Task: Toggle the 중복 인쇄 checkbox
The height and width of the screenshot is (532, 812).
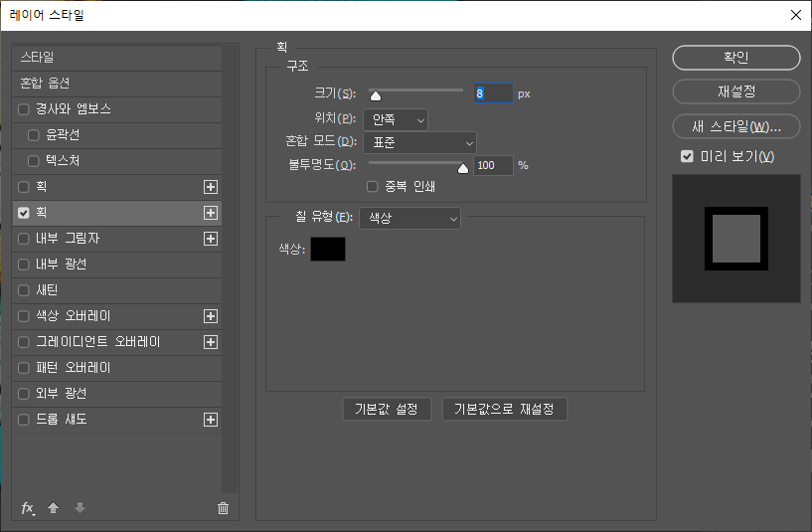Action: pyautogui.click(x=373, y=187)
